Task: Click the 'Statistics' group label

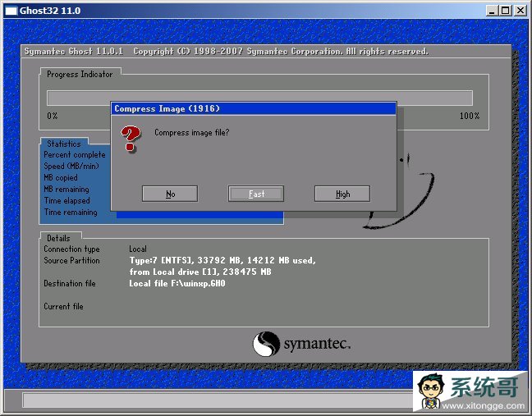Action: coord(64,144)
